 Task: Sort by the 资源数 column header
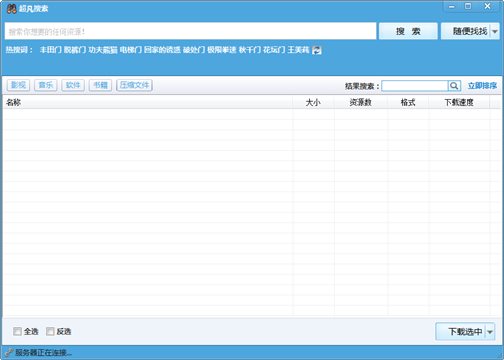(361, 102)
